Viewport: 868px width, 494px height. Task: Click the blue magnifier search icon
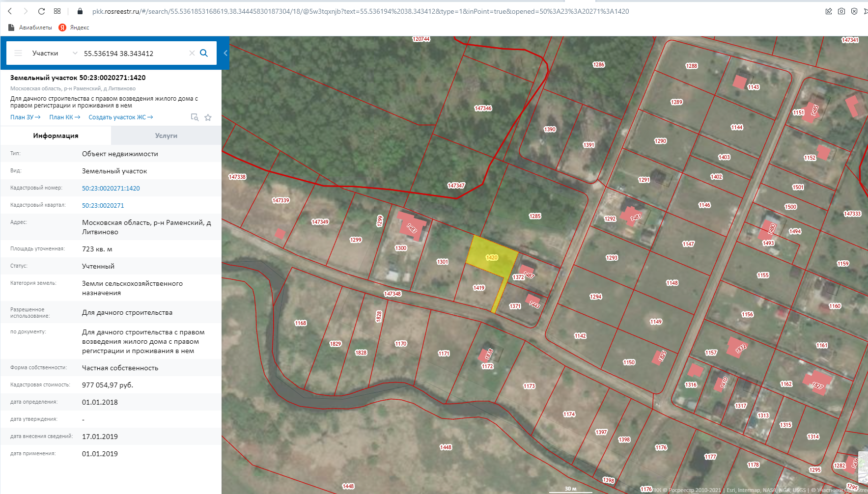(x=204, y=53)
